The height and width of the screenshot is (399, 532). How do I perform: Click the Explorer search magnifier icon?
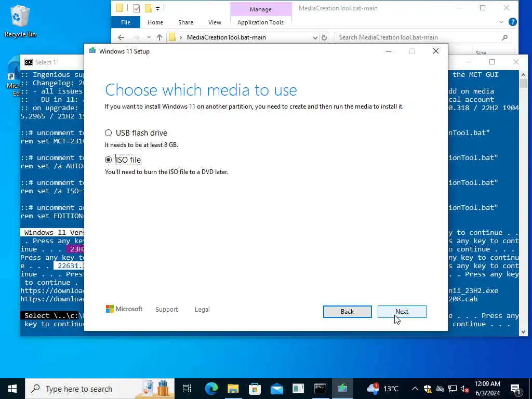point(504,37)
